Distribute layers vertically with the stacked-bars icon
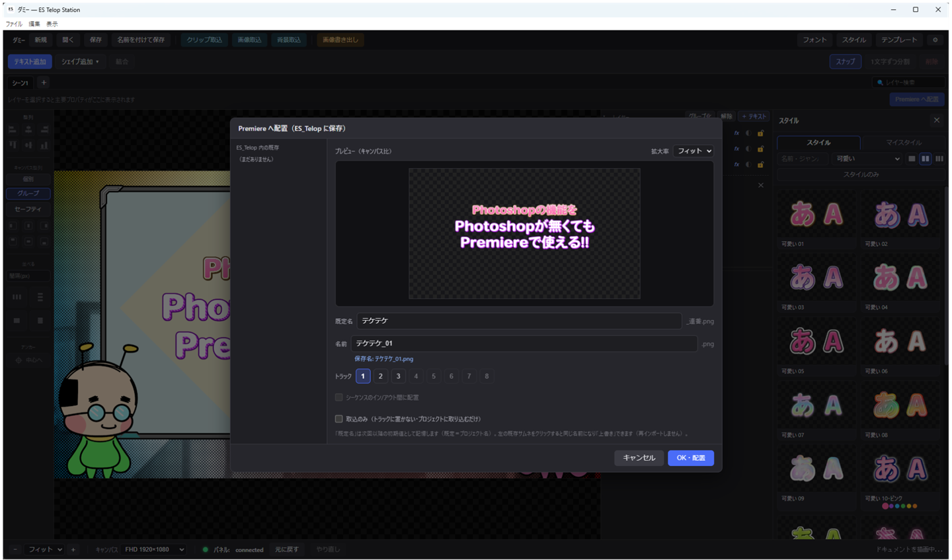The width and height of the screenshot is (952, 560). [x=40, y=298]
